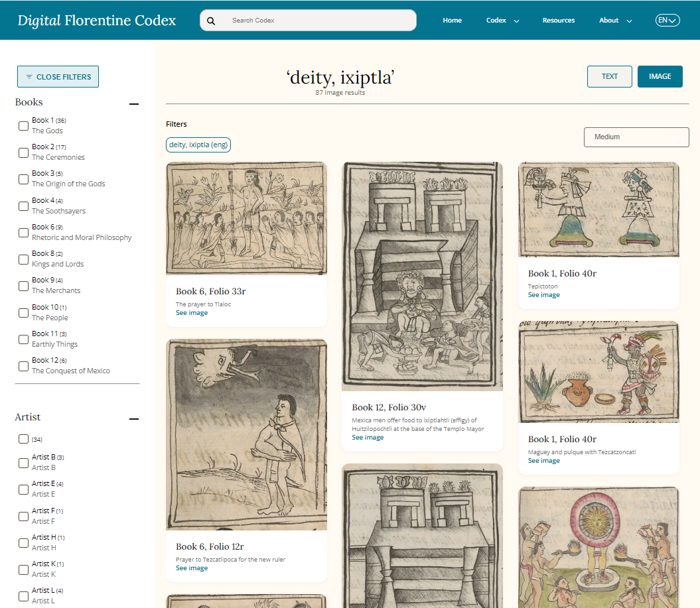This screenshot has width=700, height=608.
Task: Open the Medium size dropdown
Action: [636, 137]
